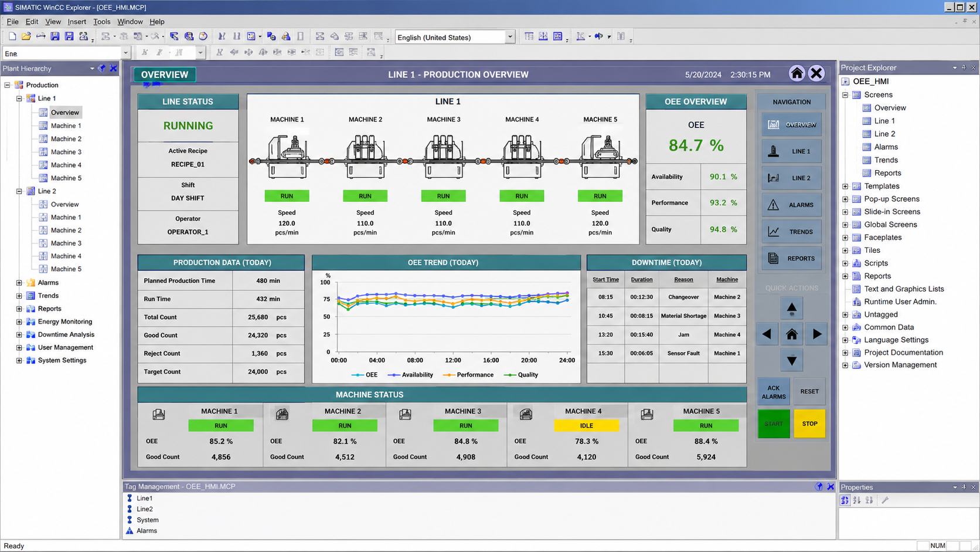980x552 pixels.
Task: Select Machine 3 under Line 1 in tree
Action: pyautogui.click(x=66, y=152)
